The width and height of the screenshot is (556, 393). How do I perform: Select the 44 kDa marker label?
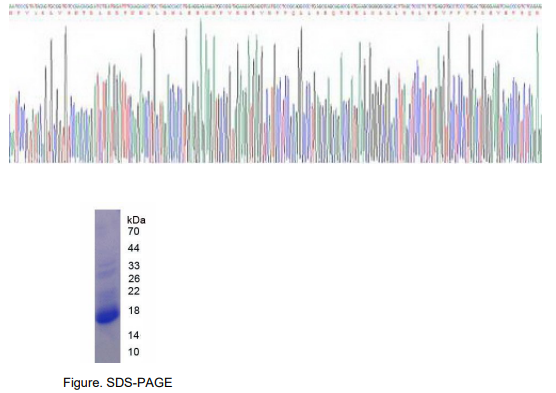133,248
